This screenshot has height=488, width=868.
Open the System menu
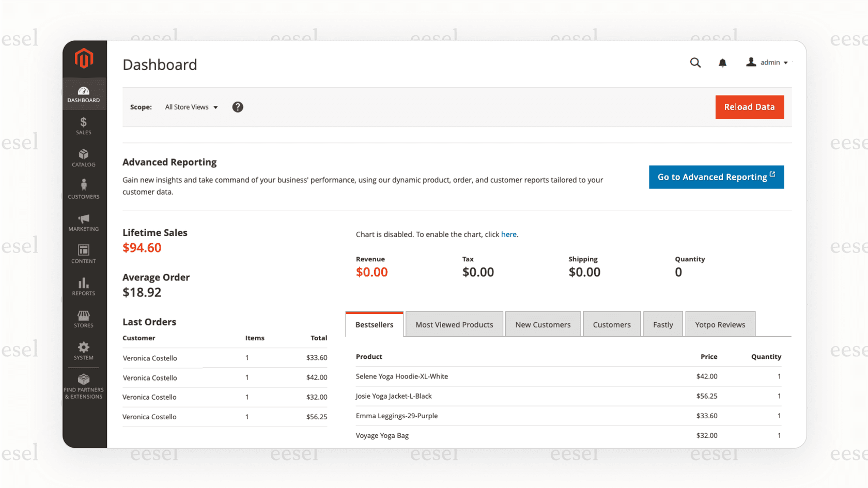tap(83, 351)
